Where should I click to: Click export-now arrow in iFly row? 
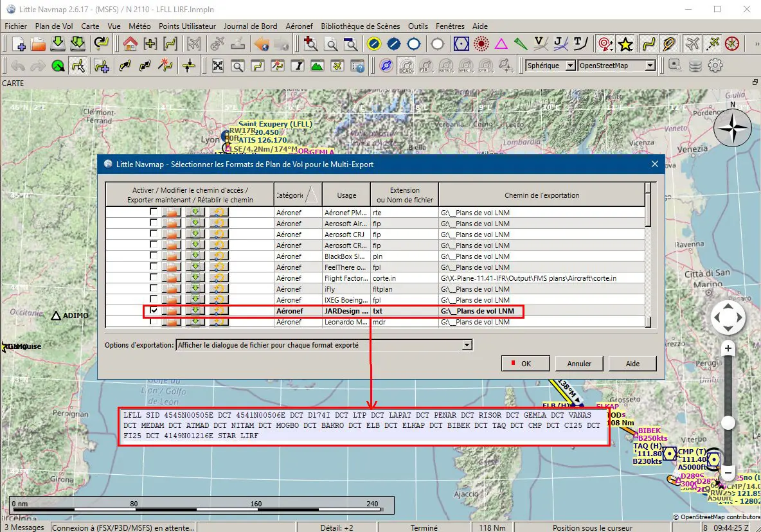[195, 289]
